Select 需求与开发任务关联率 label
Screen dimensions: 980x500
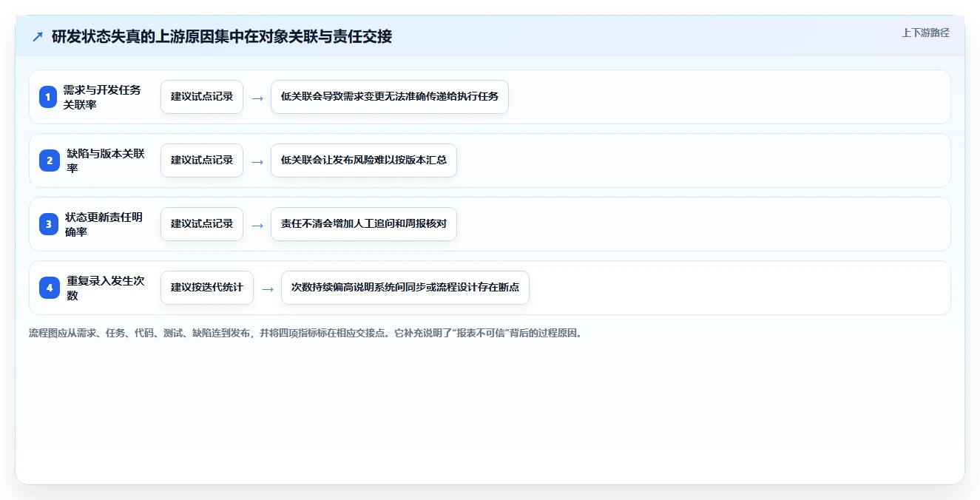(102, 97)
